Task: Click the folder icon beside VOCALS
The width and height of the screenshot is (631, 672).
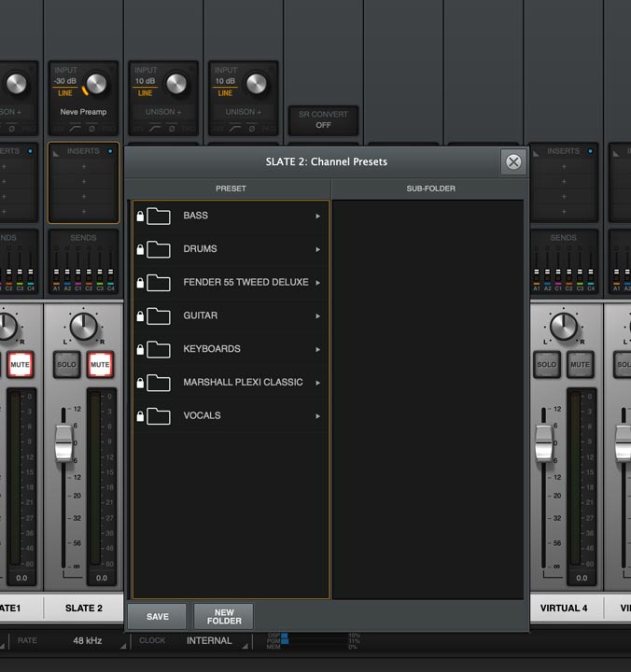Action: point(158,416)
